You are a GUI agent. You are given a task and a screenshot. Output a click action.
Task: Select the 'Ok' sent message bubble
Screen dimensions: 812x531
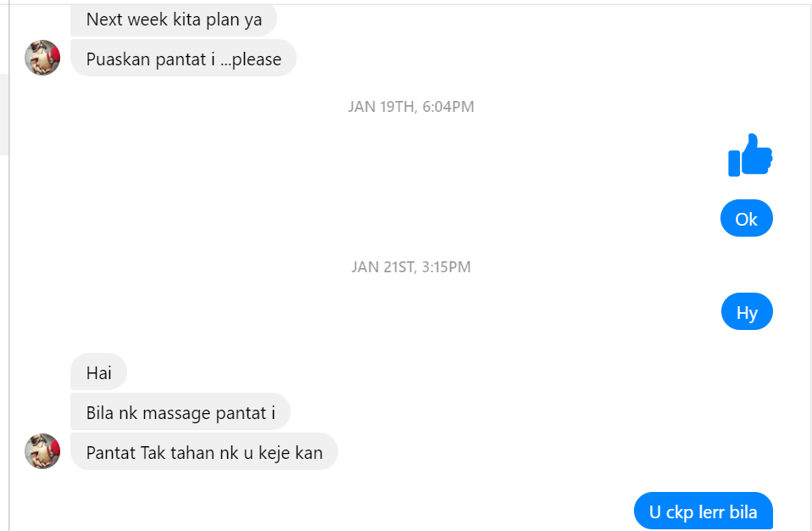pos(746,218)
